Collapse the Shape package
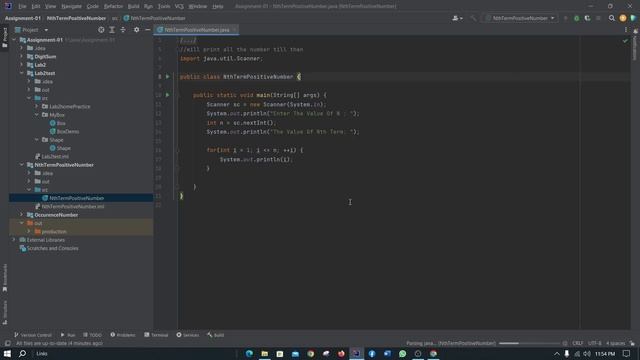Viewport: 640px width, 360px height. click(x=37, y=140)
